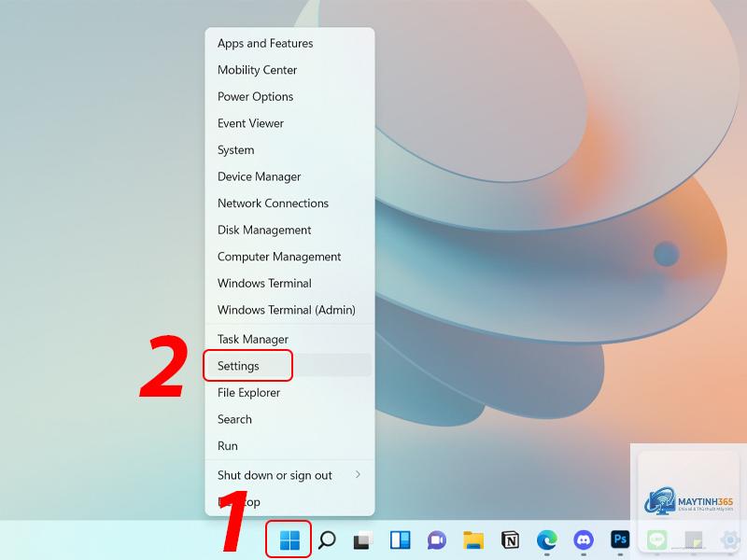Choose Network Connections menu entry
The image size is (747, 560).
pyautogui.click(x=289, y=203)
